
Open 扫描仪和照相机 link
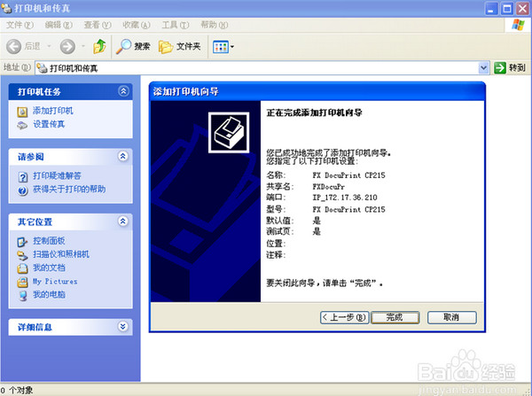click(x=61, y=254)
